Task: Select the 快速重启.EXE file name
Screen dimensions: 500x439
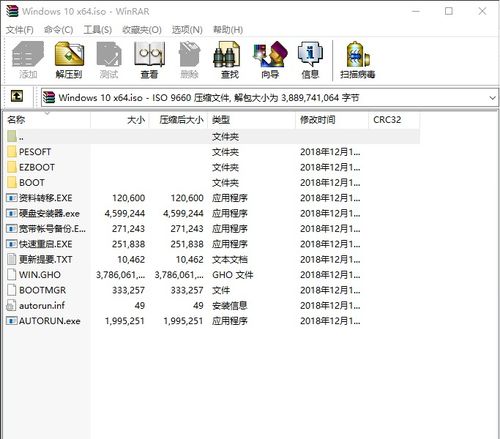Action: point(46,244)
